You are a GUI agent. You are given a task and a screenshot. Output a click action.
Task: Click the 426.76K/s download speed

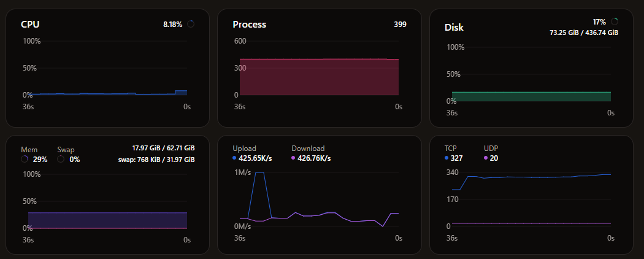point(314,158)
